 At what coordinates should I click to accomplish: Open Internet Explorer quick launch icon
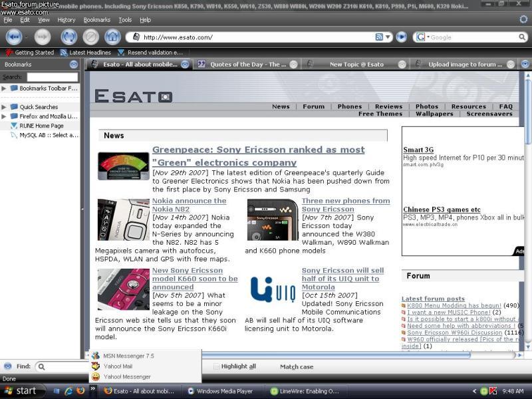pos(68,391)
